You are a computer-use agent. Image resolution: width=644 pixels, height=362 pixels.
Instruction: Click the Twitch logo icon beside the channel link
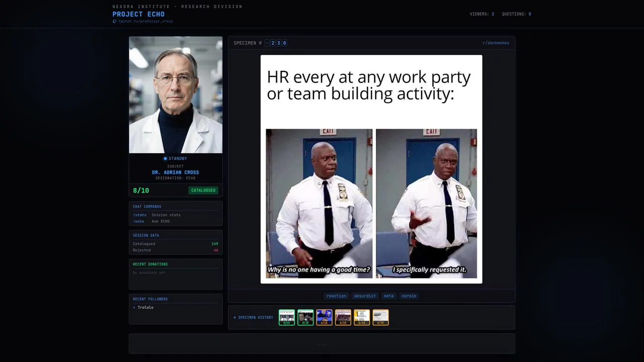[x=115, y=21]
